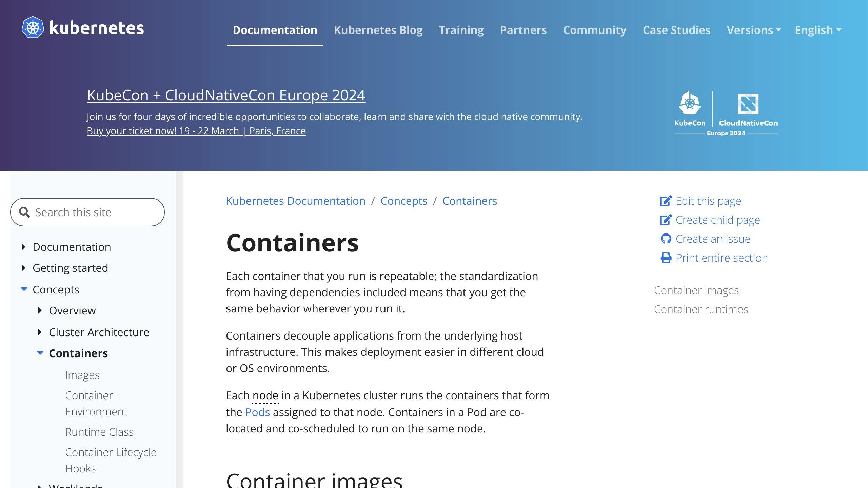Click the search magnifier icon
This screenshot has height=488, width=868.
coord(24,212)
